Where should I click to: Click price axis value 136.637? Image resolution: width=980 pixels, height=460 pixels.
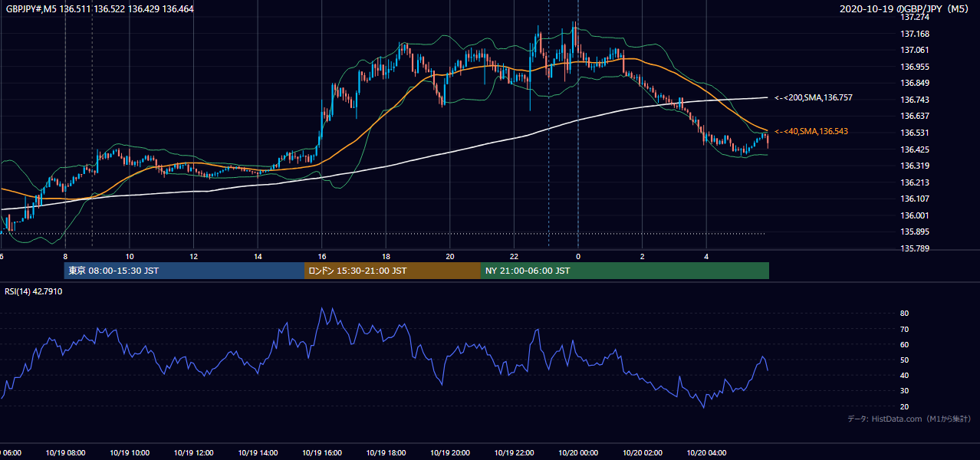(x=915, y=117)
